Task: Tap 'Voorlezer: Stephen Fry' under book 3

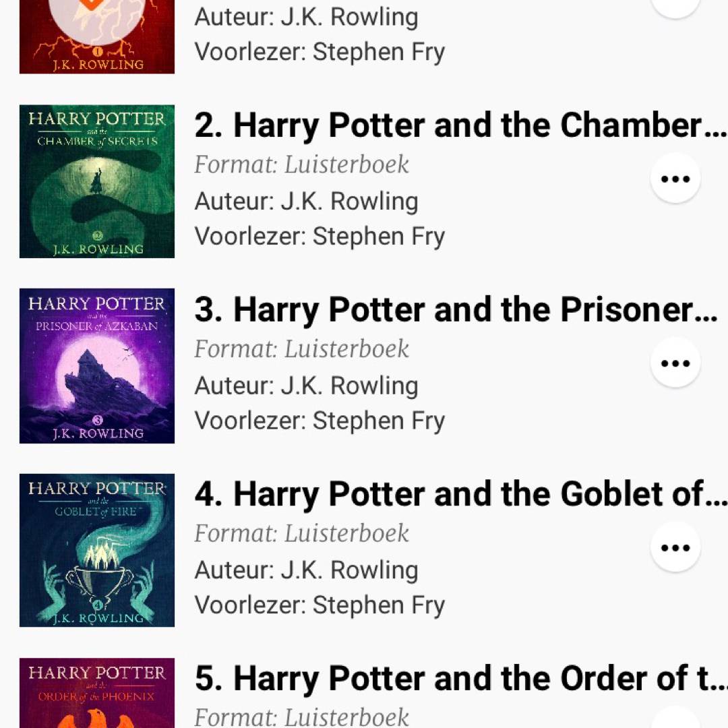Action: 320,421
